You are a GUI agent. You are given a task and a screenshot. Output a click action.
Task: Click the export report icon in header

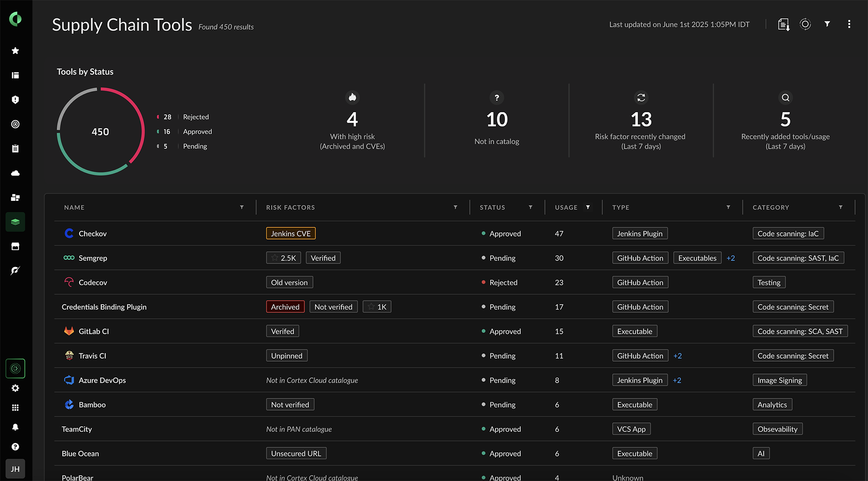click(783, 24)
